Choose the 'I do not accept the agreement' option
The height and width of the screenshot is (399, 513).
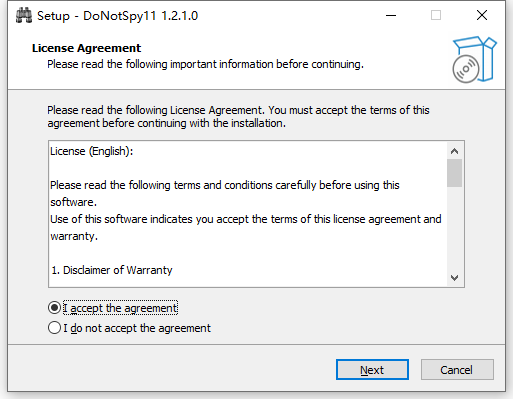click(54, 328)
